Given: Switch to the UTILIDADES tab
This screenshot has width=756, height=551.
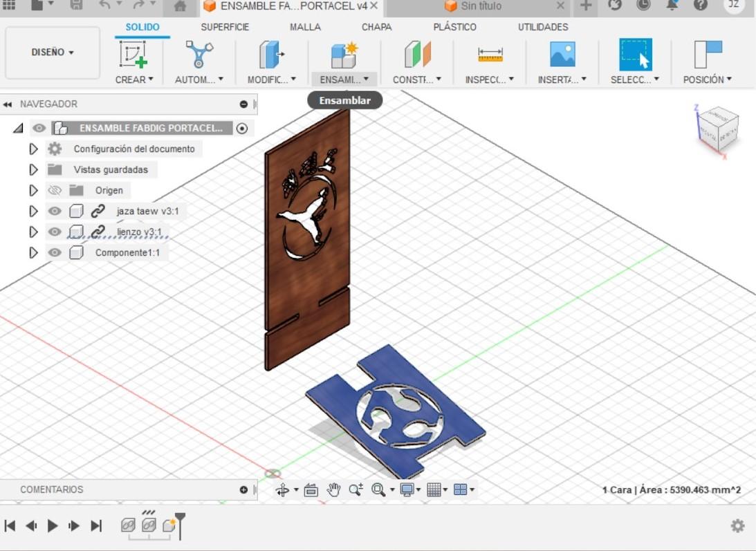Looking at the screenshot, I should coord(543,27).
